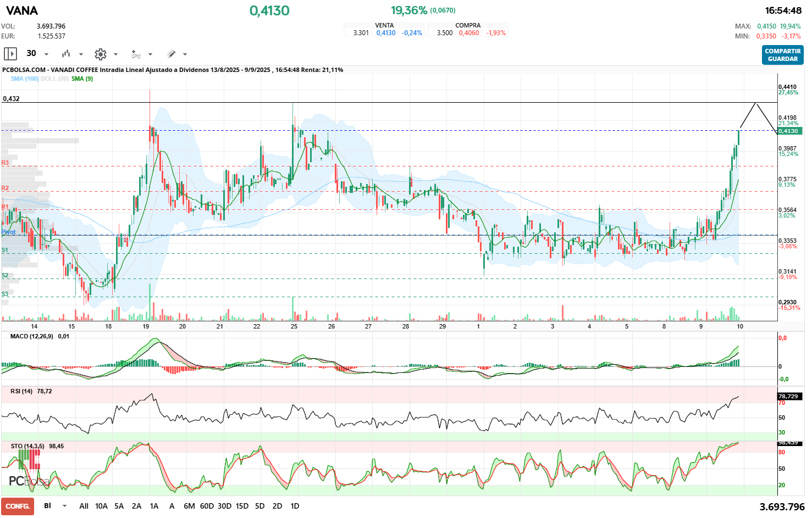812x518 pixels.
Task: Click the EUR value 1.525.537
Action: tap(52, 36)
